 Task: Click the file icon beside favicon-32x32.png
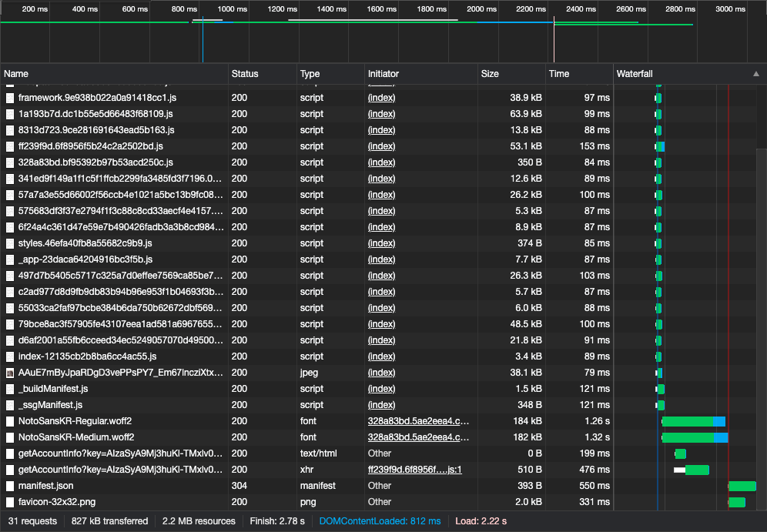[x=10, y=502]
